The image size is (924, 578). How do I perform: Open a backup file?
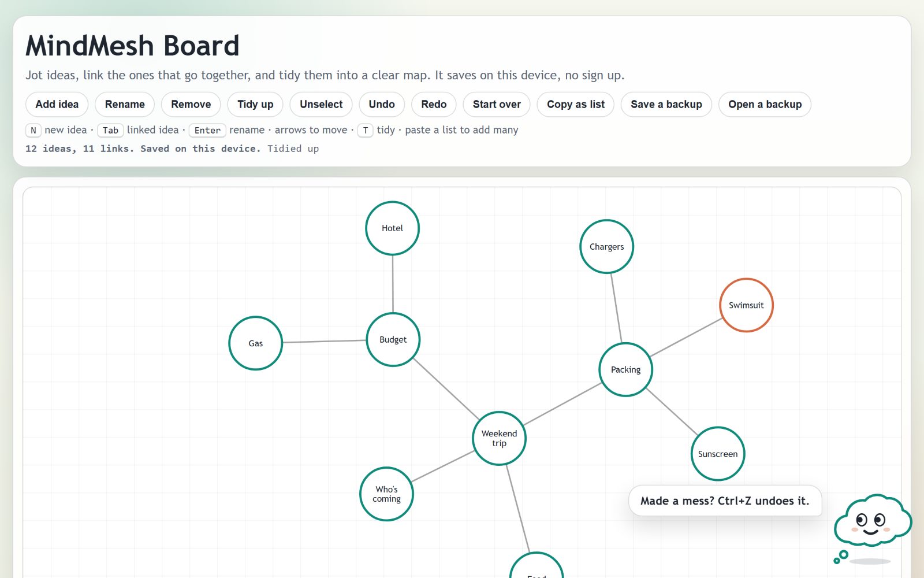coord(765,105)
